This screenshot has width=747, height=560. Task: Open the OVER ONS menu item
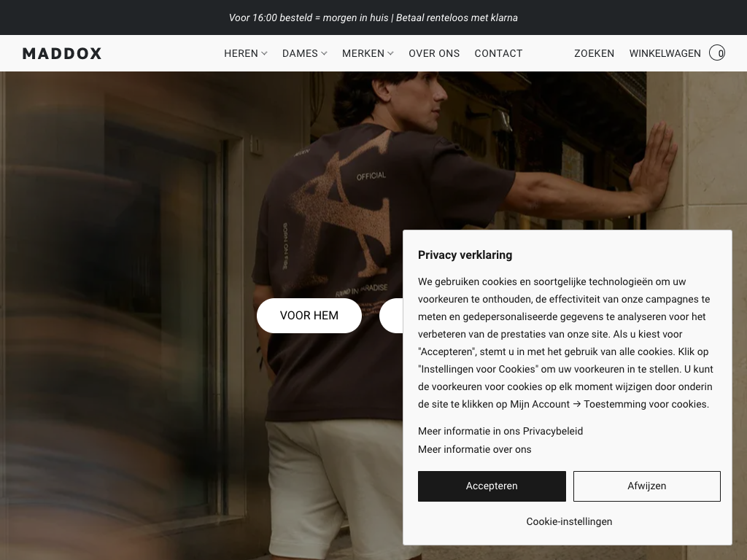coord(434,53)
